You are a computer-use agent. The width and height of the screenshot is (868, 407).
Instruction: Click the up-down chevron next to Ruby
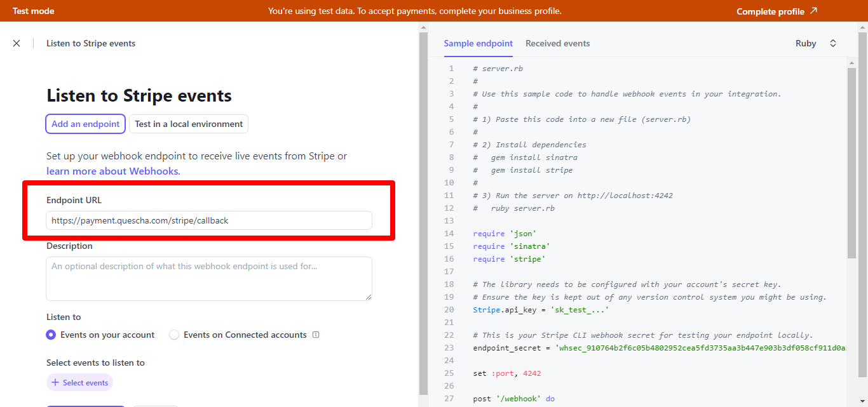(832, 43)
